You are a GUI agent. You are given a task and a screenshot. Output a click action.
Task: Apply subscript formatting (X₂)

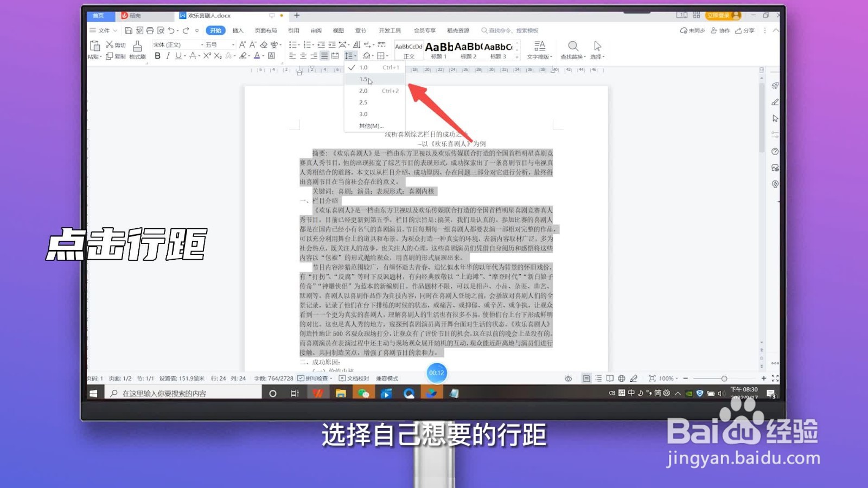pos(218,55)
